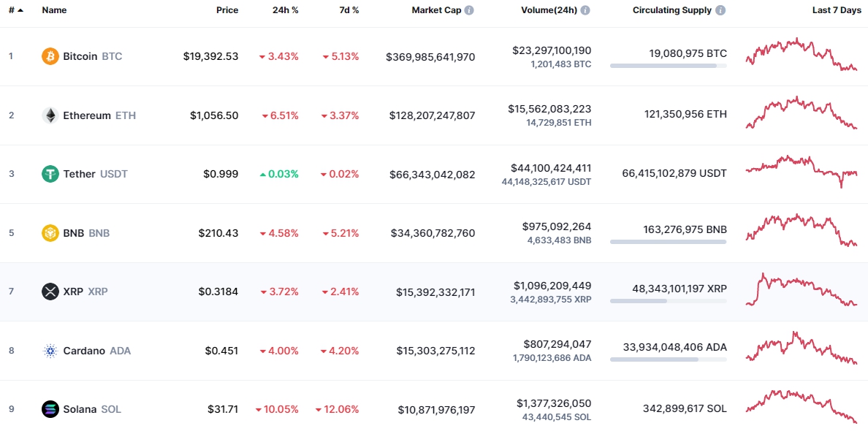Sort table by 7d % column

click(348, 10)
